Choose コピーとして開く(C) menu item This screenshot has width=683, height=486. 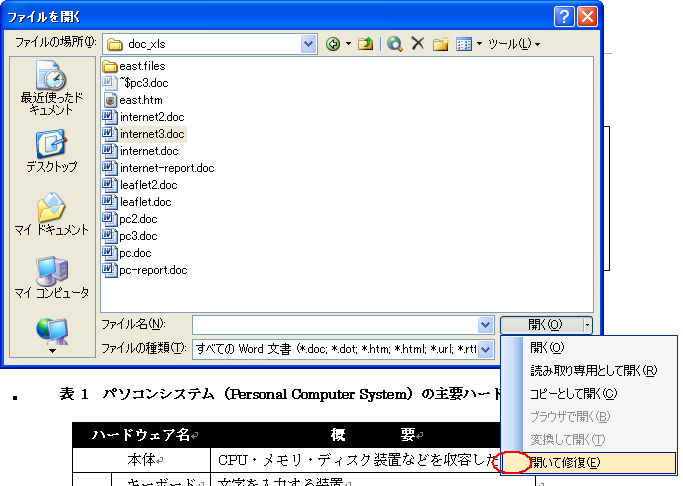click(x=589, y=394)
